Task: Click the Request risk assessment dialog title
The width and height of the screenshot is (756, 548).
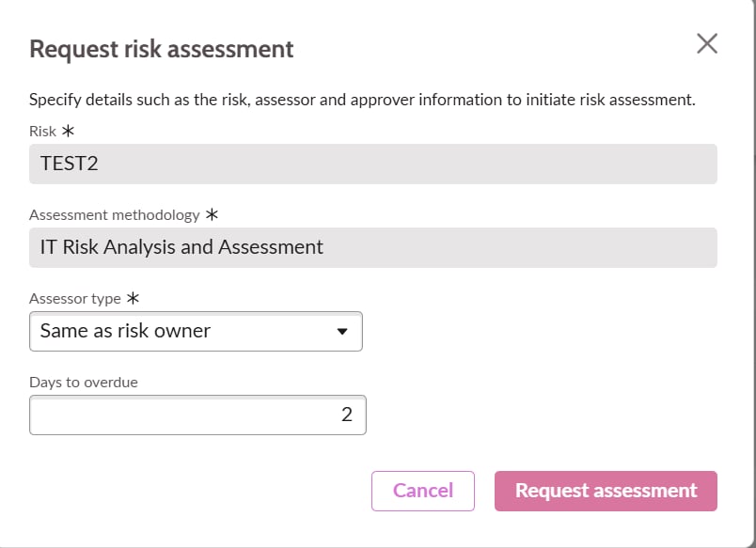Action: tap(160, 48)
